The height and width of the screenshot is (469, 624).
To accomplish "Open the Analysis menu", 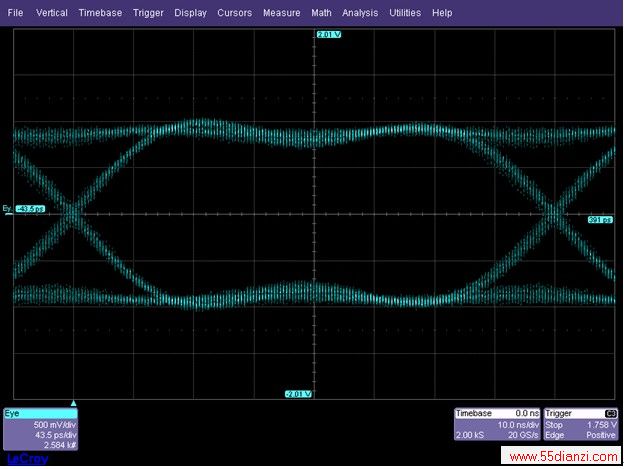I will click(360, 13).
